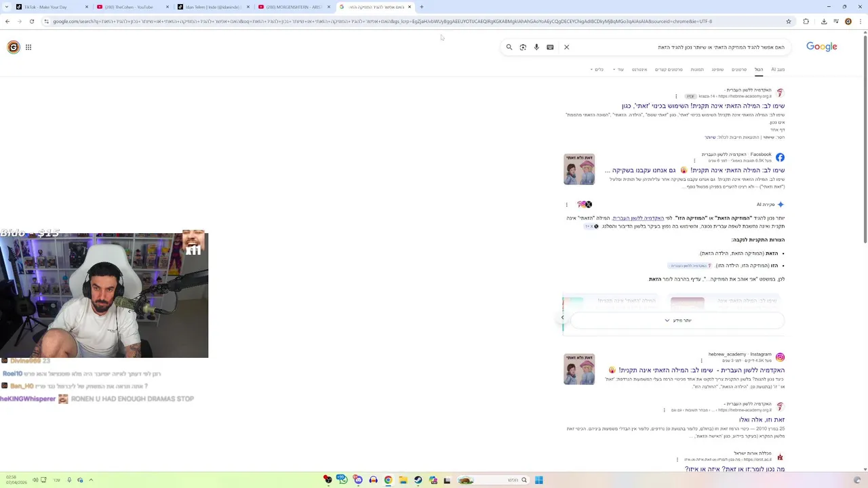This screenshot has width=868, height=488.
Task: Open on-screen keyboard input tool in search bar
Action: click(550, 47)
